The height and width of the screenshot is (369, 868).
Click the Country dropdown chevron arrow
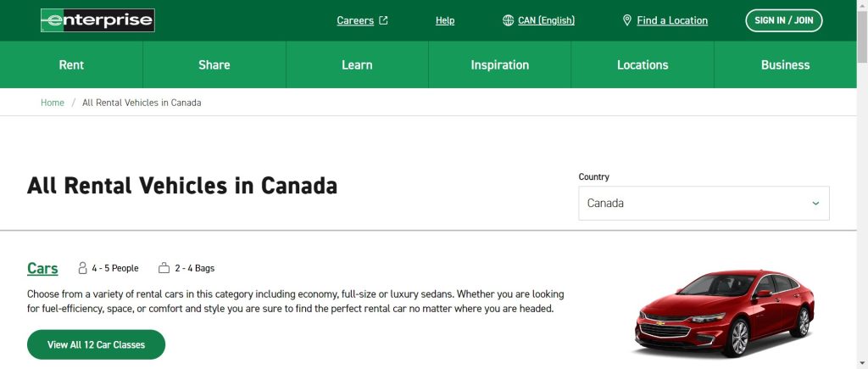tap(815, 204)
